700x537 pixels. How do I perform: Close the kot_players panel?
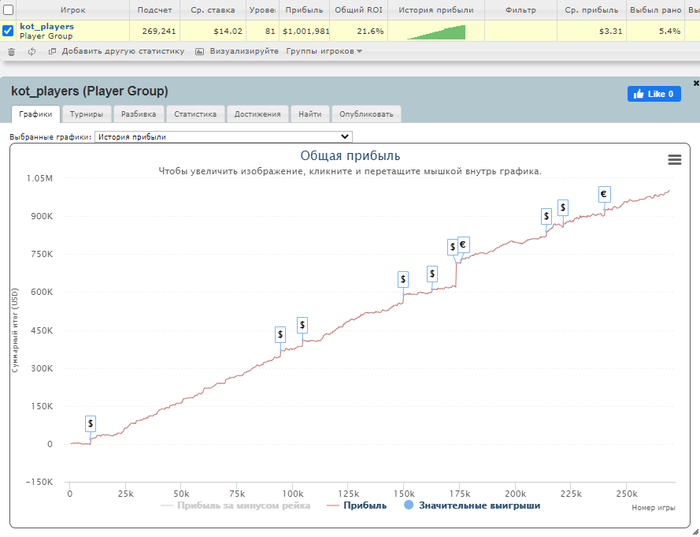coord(696,83)
